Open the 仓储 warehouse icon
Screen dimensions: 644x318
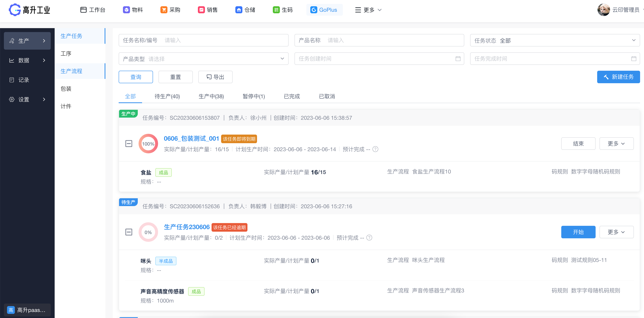(239, 10)
